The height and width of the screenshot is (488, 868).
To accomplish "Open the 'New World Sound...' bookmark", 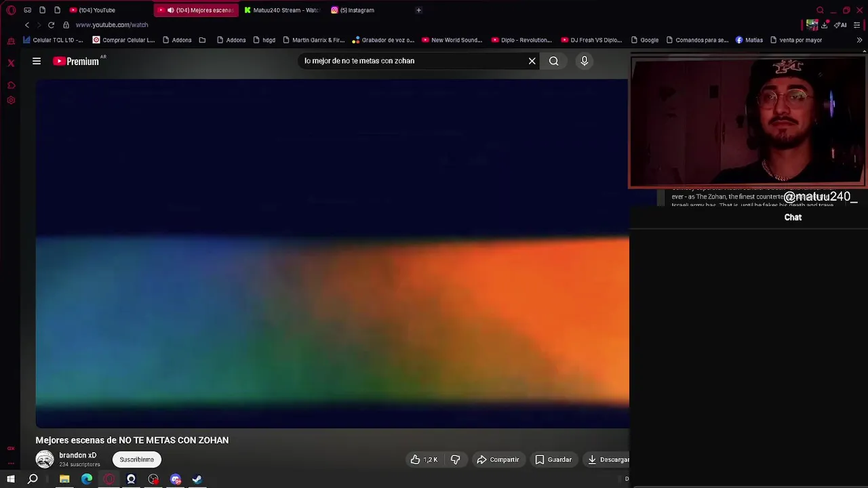I will [452, 40].
